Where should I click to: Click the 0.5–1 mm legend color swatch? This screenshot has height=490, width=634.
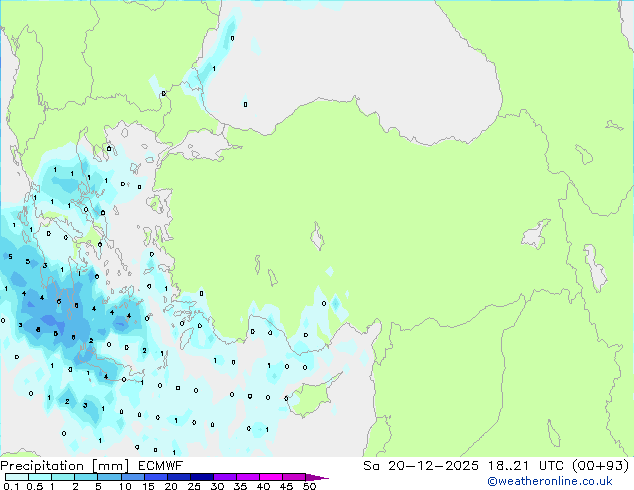pos(40,477)
